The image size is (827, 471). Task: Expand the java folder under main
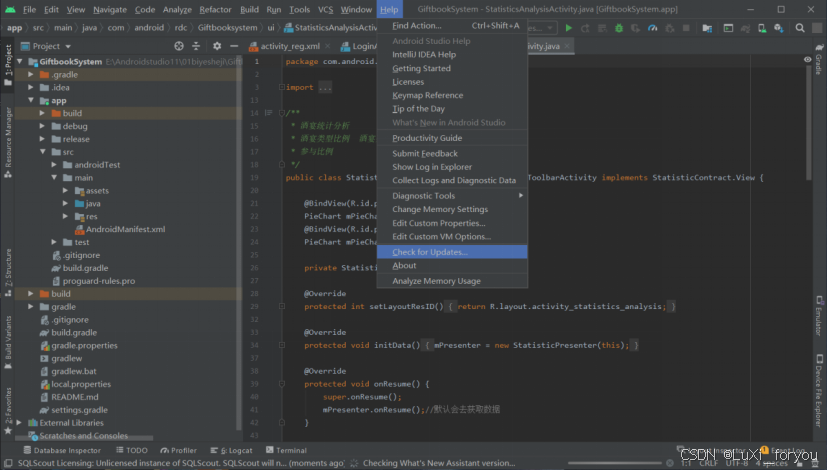click(65, 204)
